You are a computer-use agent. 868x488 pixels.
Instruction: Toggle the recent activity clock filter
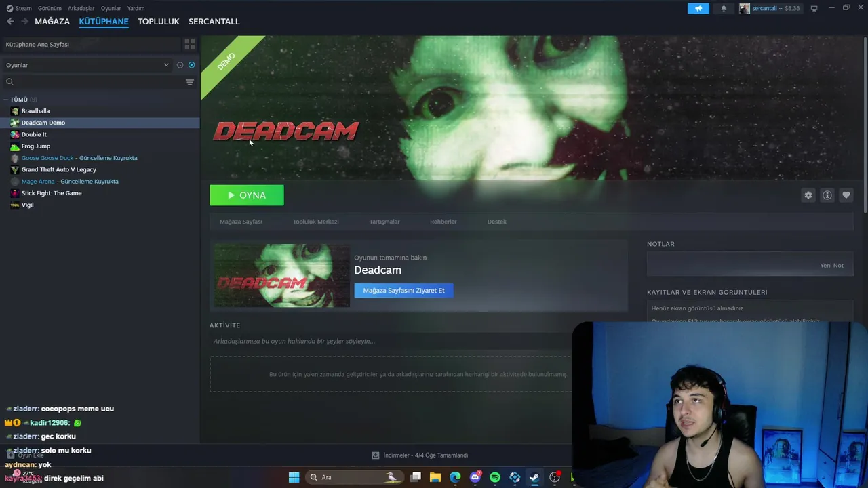(180, 65)
